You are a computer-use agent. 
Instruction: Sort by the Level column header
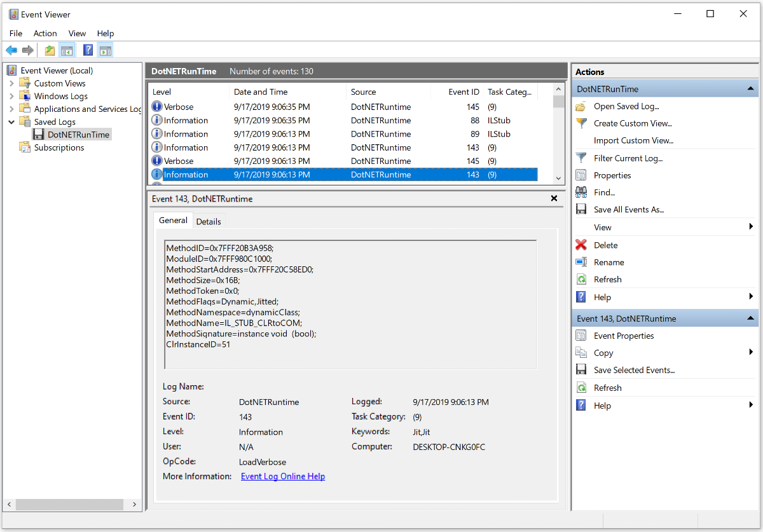pyautogui.click(x=189, y=92)
